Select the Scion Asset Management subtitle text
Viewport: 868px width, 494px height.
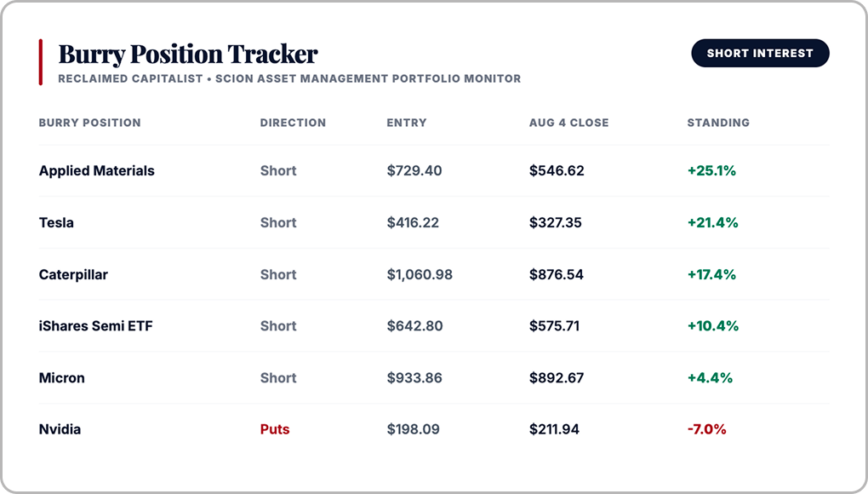368,78
